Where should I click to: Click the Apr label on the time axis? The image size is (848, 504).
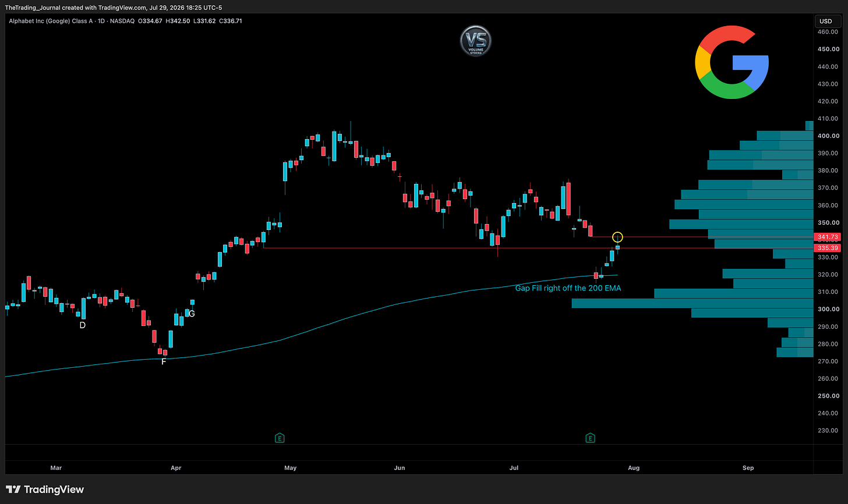tap(176, 467)
